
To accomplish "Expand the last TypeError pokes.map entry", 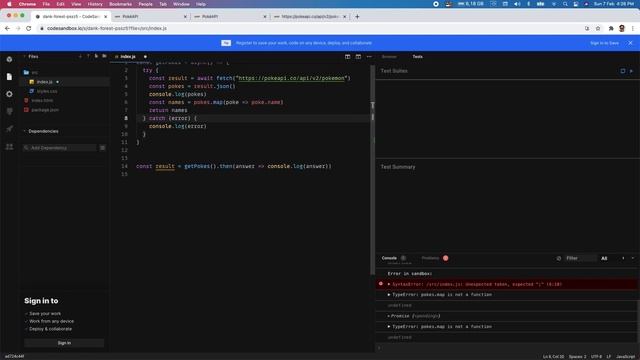I will pos(389,327).
